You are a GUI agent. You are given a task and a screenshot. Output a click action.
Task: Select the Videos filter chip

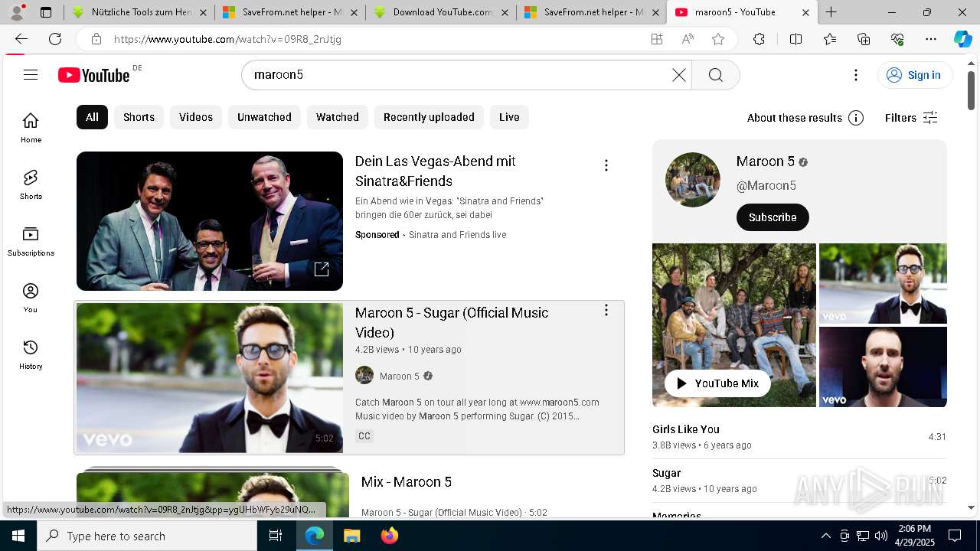click(196, 117)
